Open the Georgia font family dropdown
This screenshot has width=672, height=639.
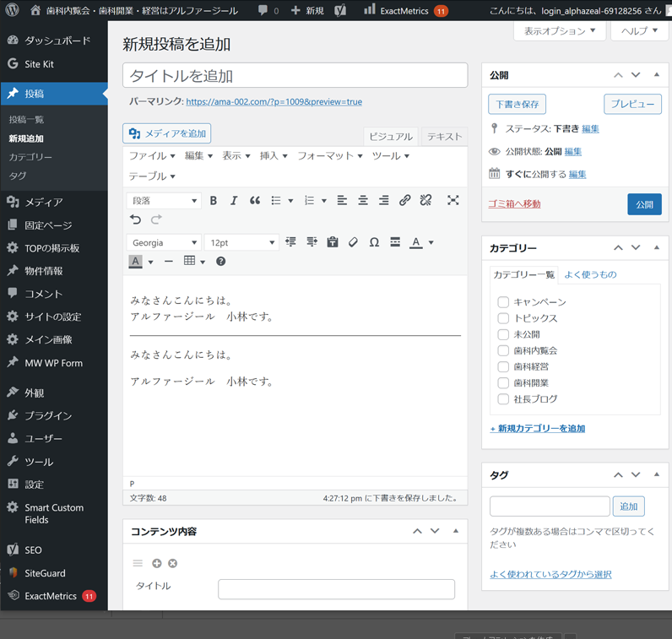tap(164, 242)
